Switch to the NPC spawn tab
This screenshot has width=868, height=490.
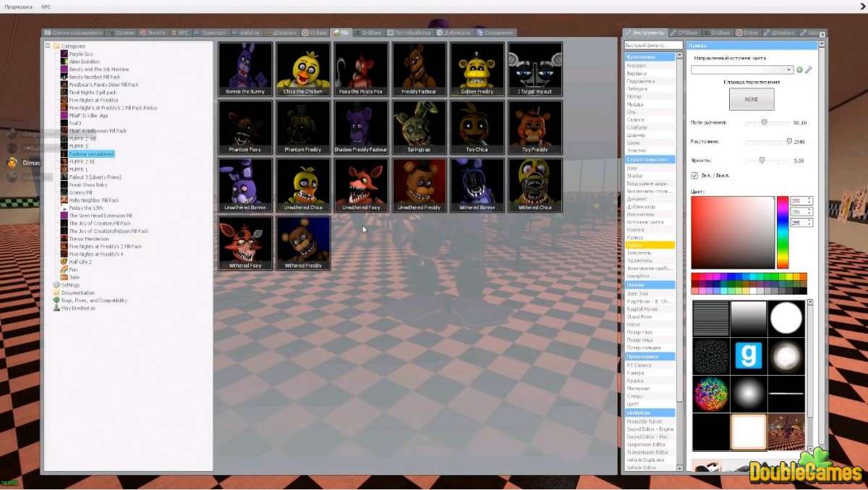tap(179, 33)
